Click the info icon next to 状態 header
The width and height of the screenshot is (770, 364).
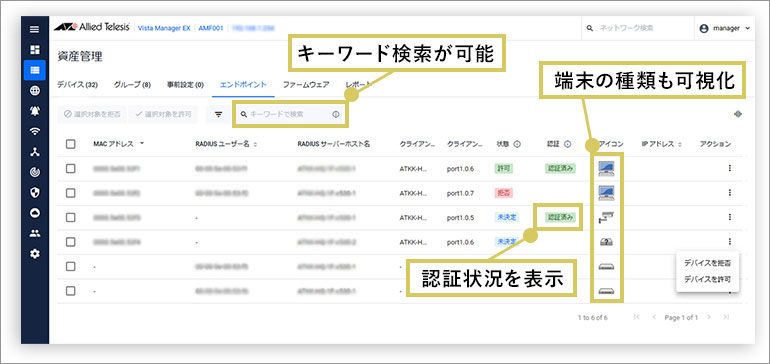(x=517, y=144)
